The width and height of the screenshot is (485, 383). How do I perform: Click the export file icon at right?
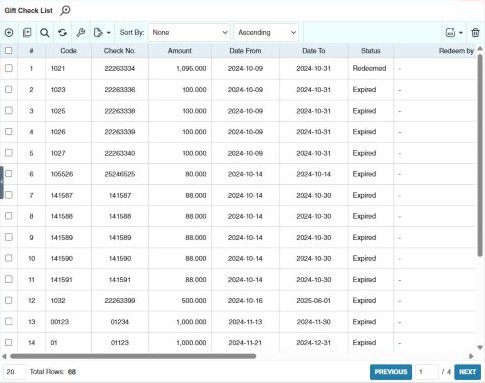(450, 33)
